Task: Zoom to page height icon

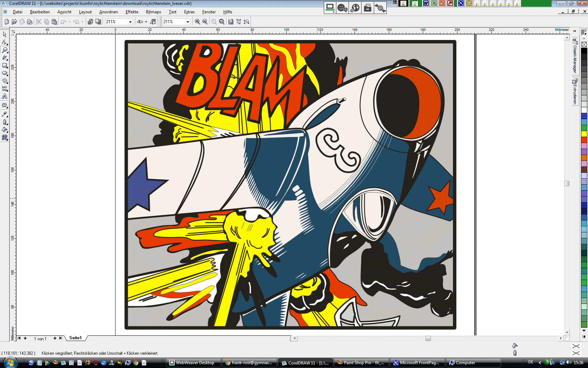Action: [246, 22]
